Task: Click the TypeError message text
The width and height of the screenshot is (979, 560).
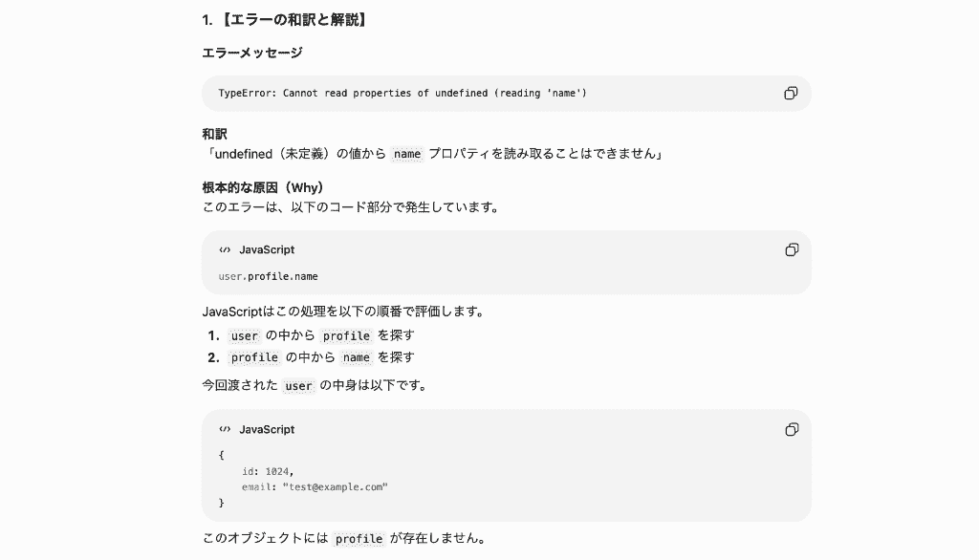Action: click(x=402, y=93)
